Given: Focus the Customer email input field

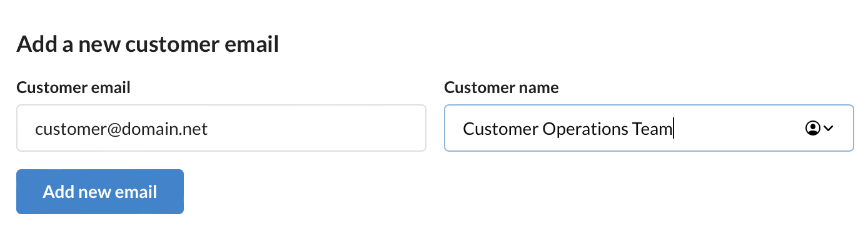Looking at the screenshot, I should [x=221, y=128].
